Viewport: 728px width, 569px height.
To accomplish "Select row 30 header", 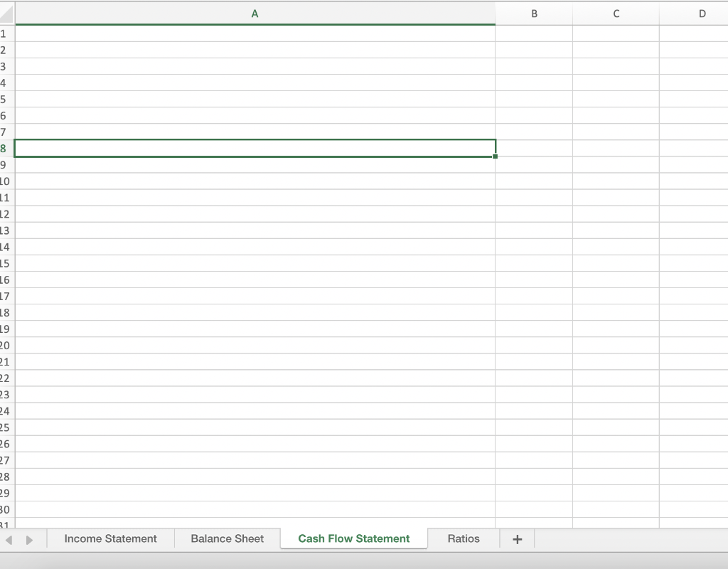I will [7, 509].
